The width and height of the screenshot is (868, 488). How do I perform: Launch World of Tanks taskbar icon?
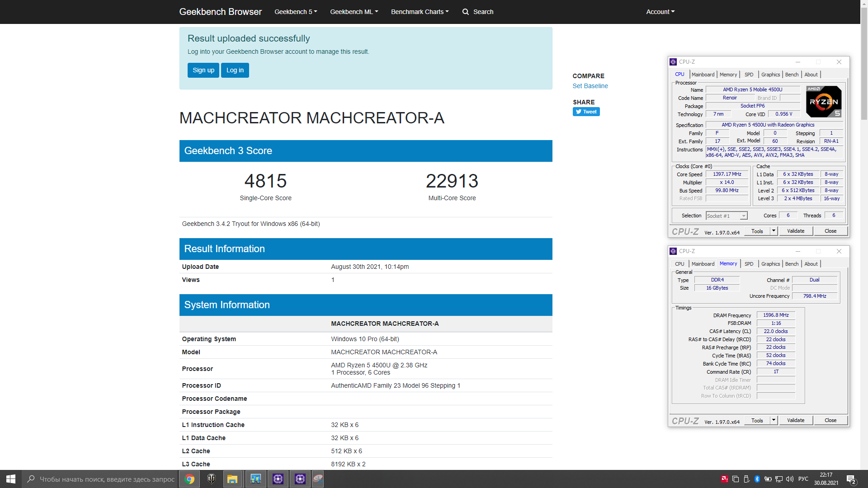coord(212,479)
